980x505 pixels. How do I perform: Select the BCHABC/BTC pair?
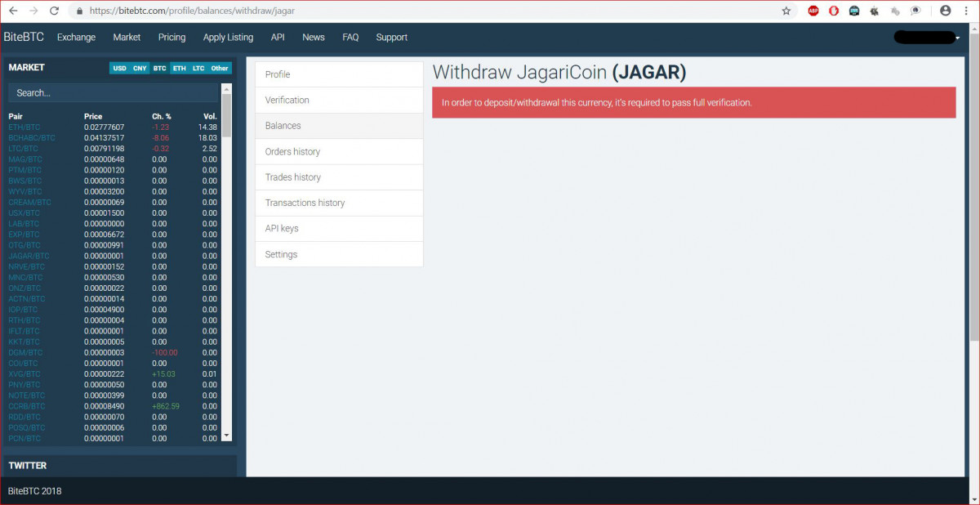click(x=32, y=138)
